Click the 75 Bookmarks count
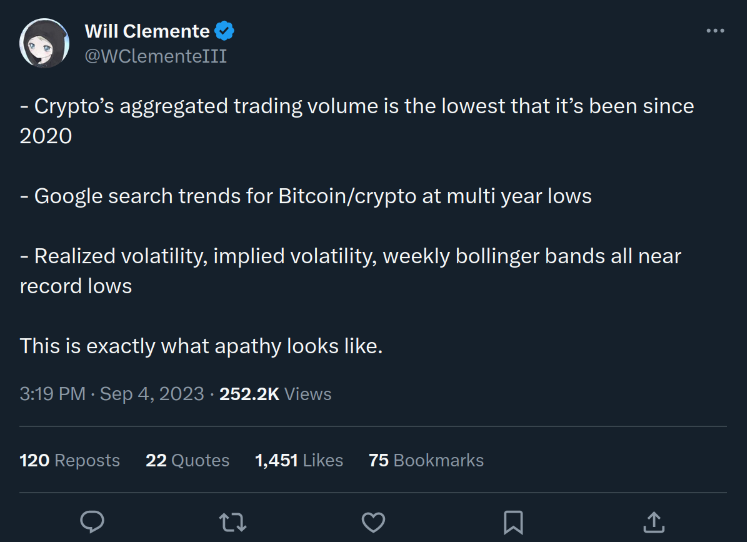This screenshot has height=542, width=747. (426, 460)
